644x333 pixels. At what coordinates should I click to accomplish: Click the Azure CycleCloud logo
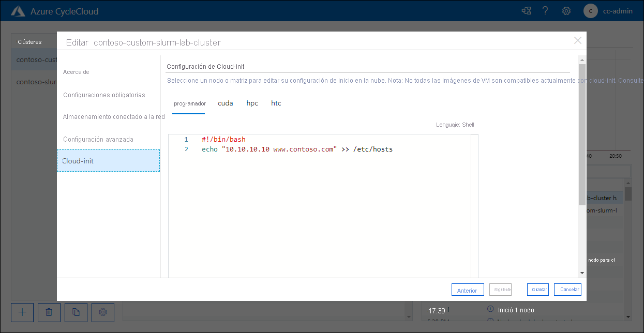(x=18, y=10)
